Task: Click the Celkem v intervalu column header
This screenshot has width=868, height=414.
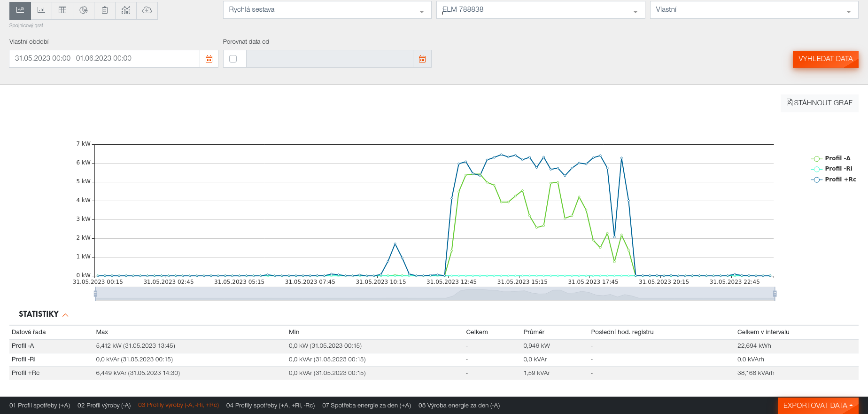Action: point(763,332)
